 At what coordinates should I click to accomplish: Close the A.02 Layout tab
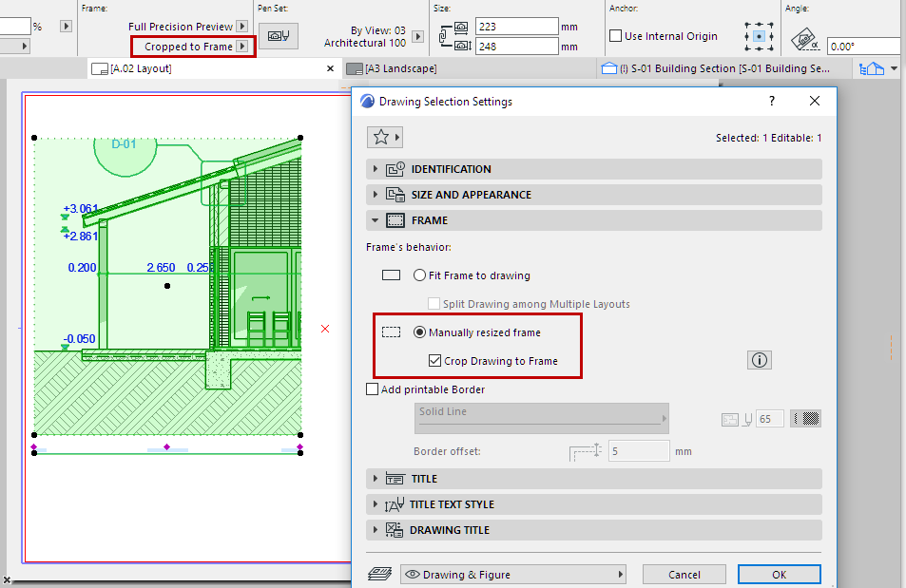pos(330,68)
